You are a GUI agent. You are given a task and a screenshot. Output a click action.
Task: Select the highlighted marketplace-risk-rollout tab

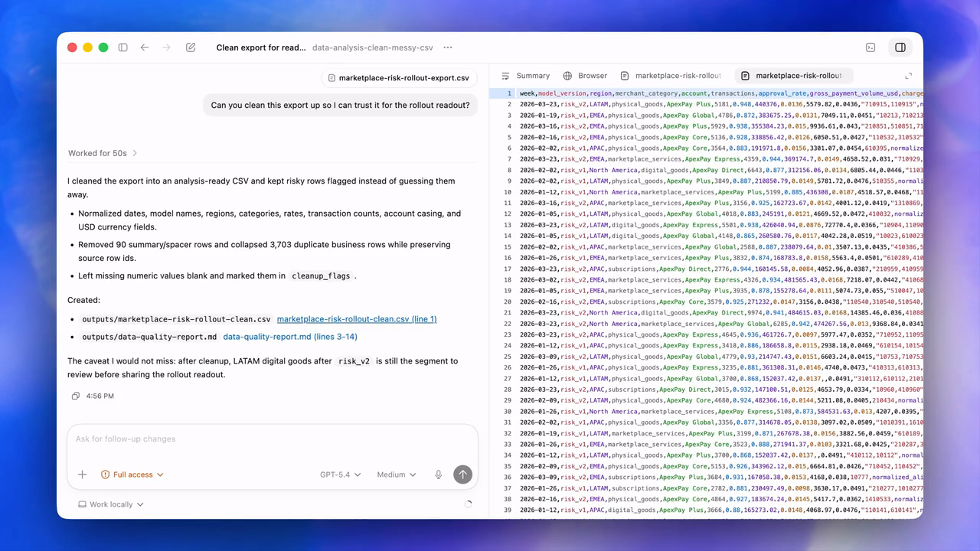(793, 76)
